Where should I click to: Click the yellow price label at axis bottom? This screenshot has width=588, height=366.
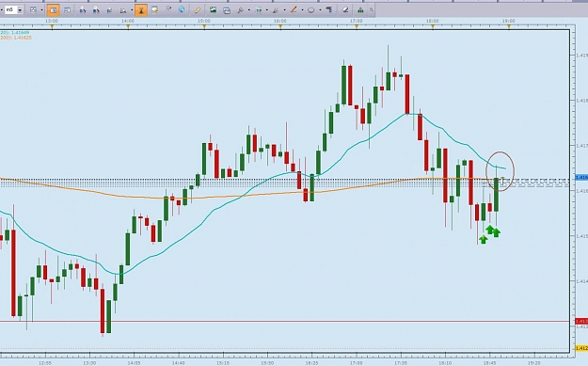pyautogui.click(x=581, y=349)
